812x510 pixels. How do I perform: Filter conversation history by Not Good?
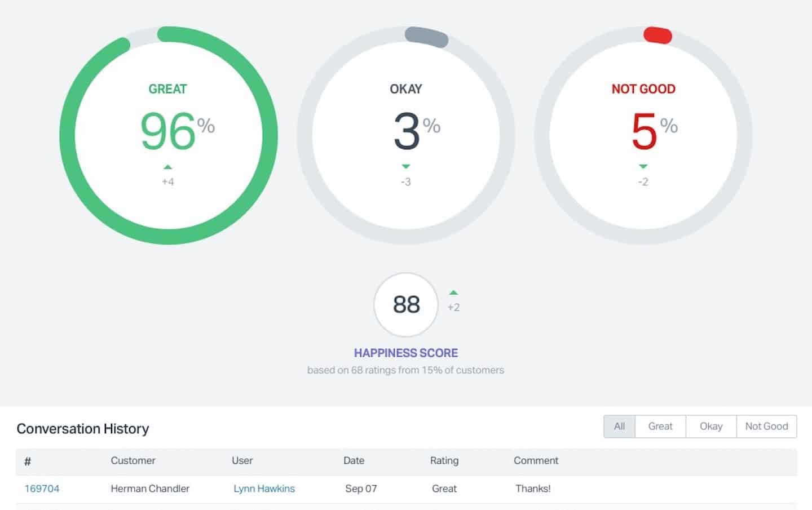[x=766, y=427]
